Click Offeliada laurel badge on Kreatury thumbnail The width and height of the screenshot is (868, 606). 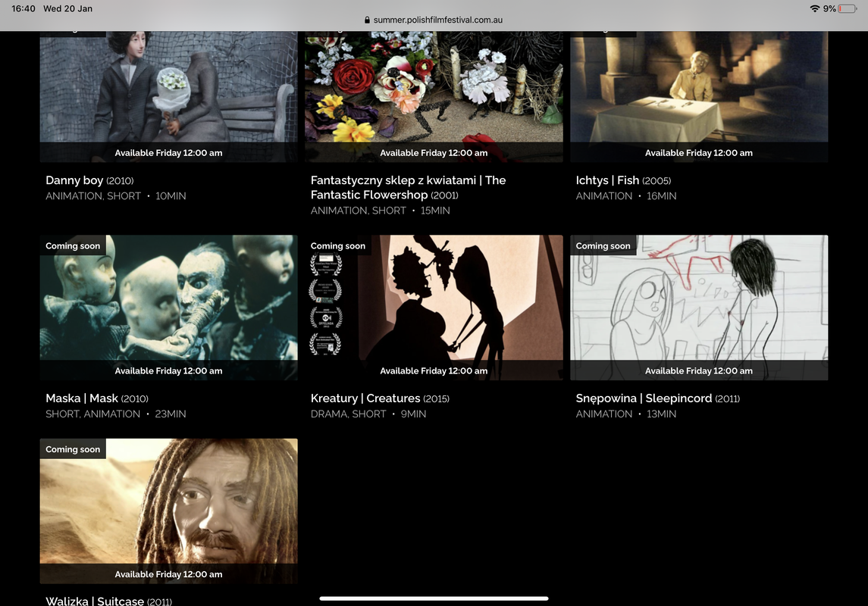point(326,317)
